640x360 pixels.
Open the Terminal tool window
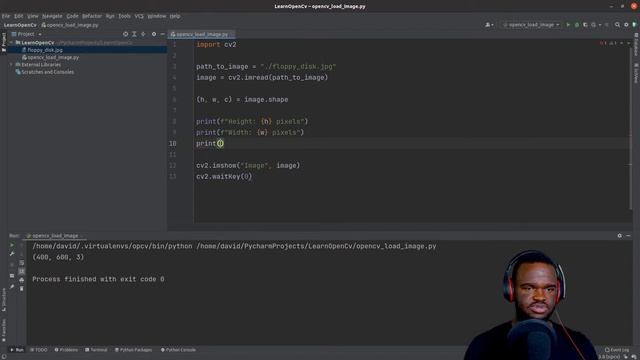(96, 350)
